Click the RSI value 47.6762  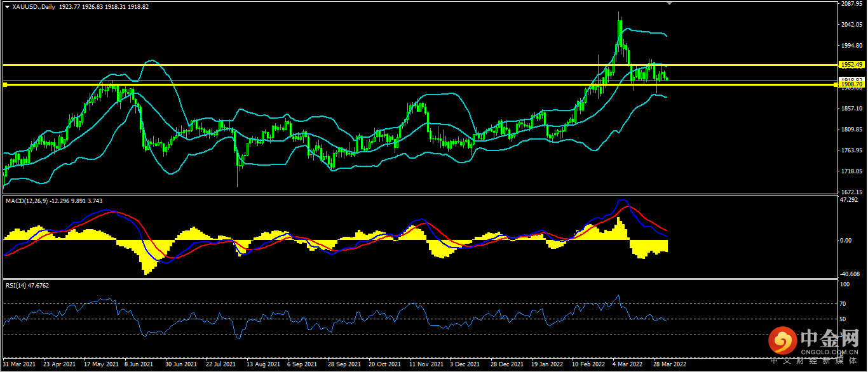39,286
